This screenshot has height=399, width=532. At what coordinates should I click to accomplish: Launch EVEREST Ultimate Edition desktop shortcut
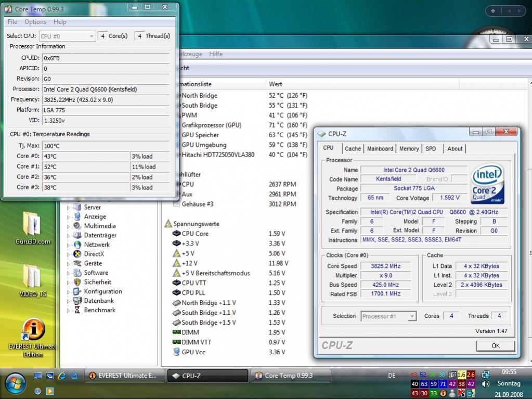click(x=33, y=337)
